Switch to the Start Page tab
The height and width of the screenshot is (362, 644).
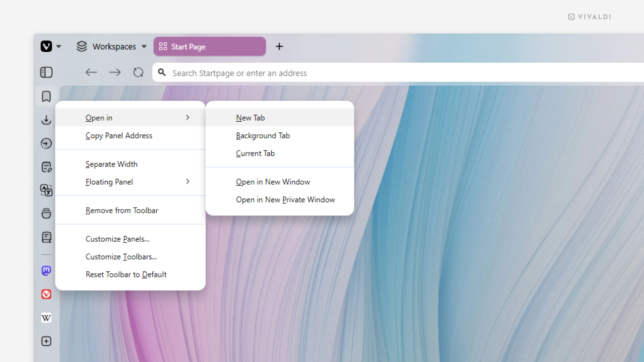coord(210,47)
